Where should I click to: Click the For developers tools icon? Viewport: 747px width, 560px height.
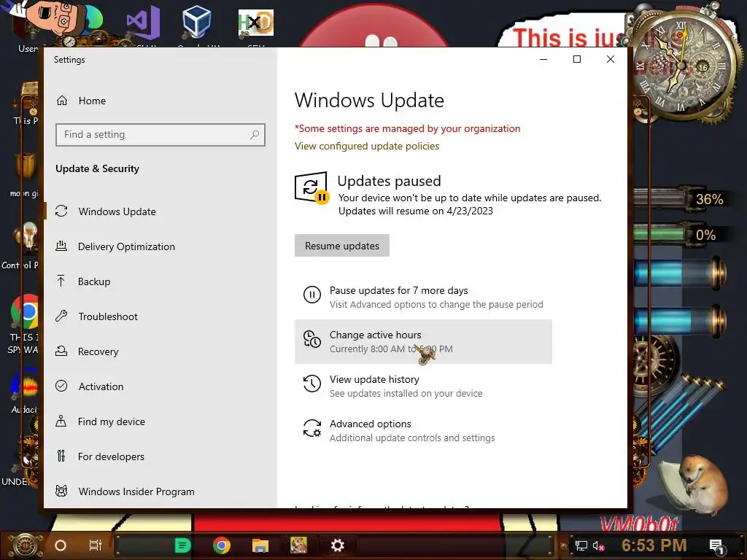(x=61, y=456)
